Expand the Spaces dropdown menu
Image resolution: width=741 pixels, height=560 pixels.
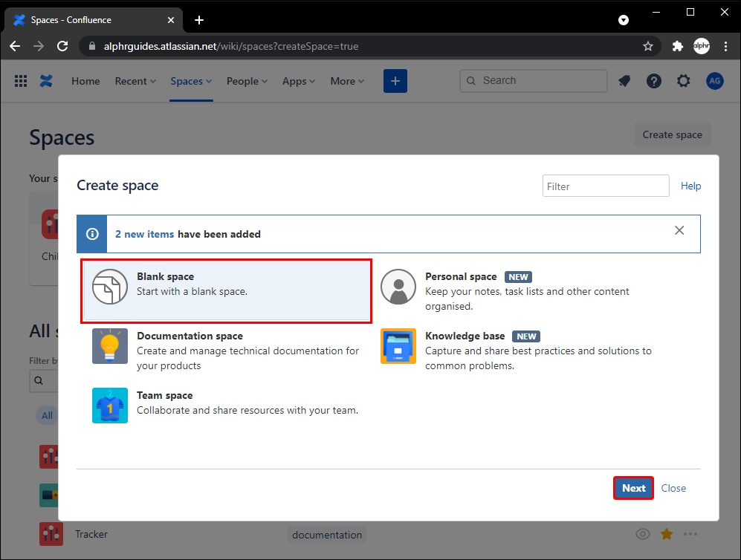(191, 81)
